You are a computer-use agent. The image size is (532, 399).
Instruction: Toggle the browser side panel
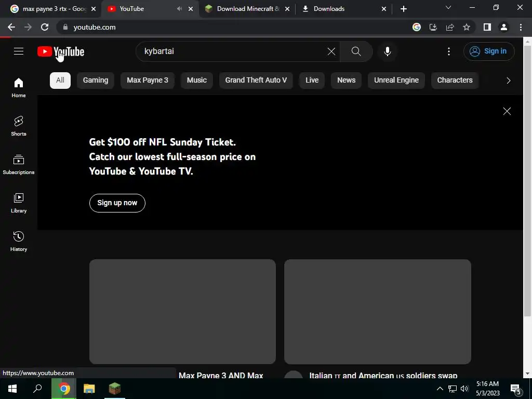point(487,27)
